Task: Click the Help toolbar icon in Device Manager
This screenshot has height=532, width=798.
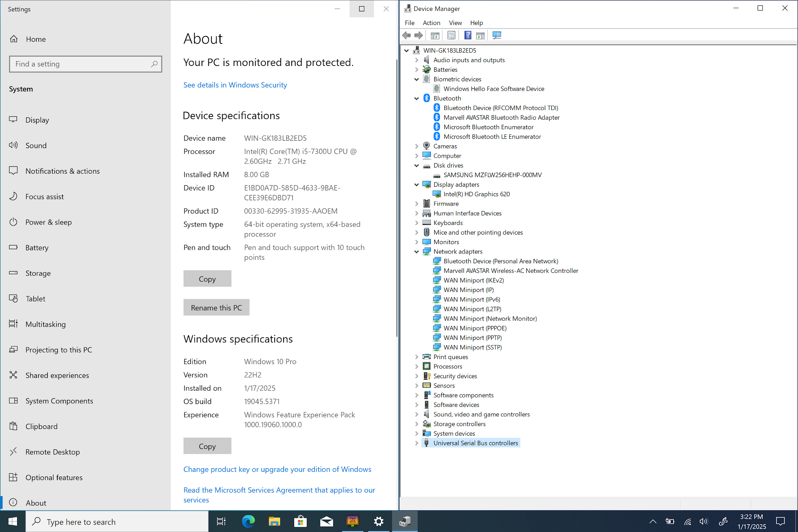Action: pos(468,35)
